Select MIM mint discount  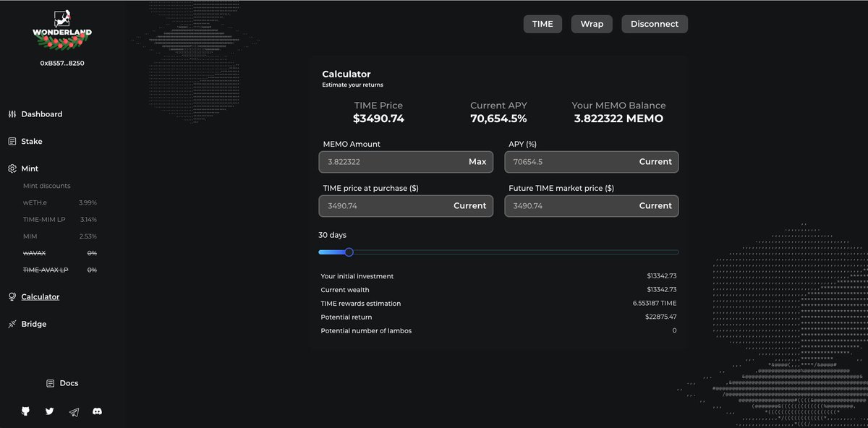[60, 236]
